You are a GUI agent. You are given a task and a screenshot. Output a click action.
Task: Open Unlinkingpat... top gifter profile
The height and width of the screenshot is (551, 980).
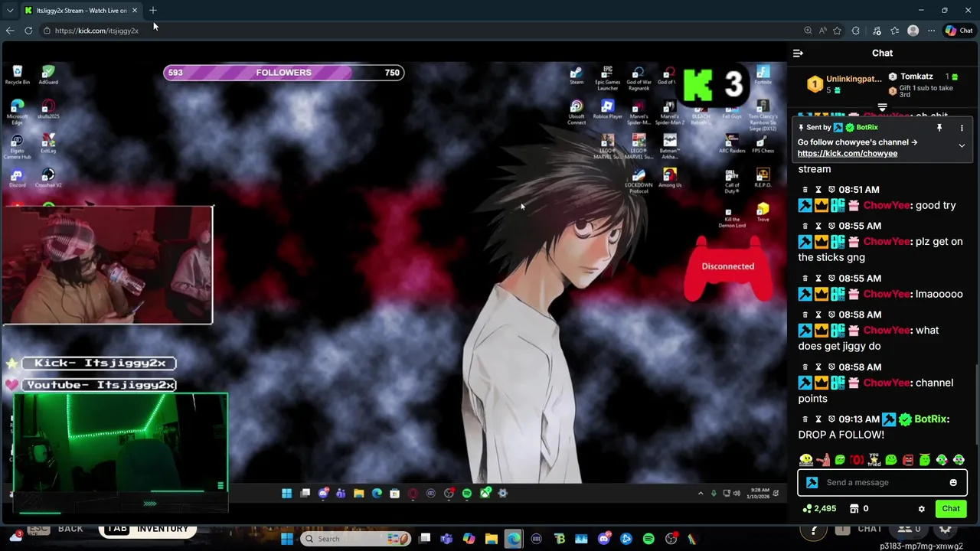[x=854, y=80]
